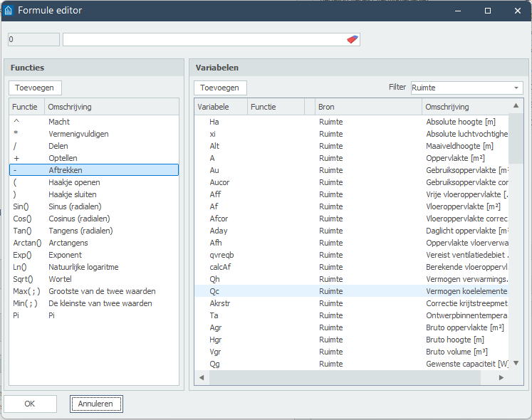
Task: Click the Formule editor app icon
Action: click(x=9, y=11)
